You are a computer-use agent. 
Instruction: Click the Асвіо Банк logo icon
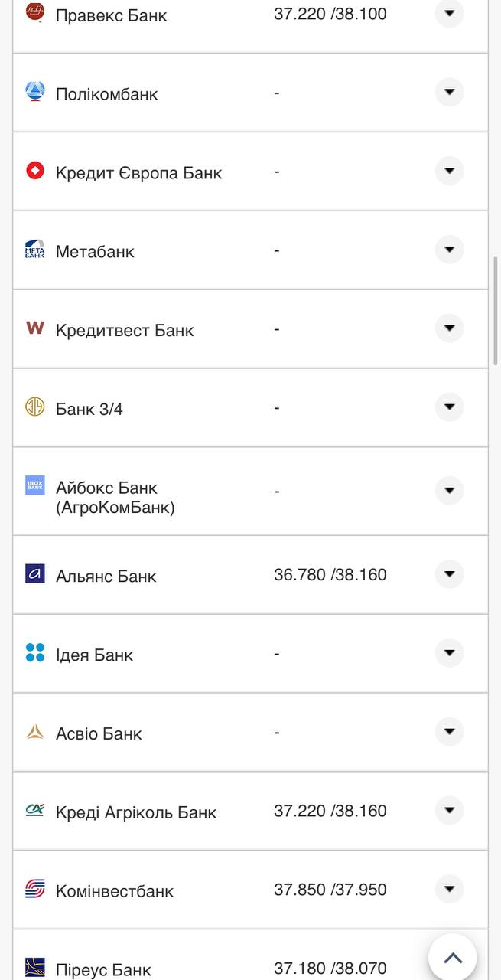(x=35, y=732)
